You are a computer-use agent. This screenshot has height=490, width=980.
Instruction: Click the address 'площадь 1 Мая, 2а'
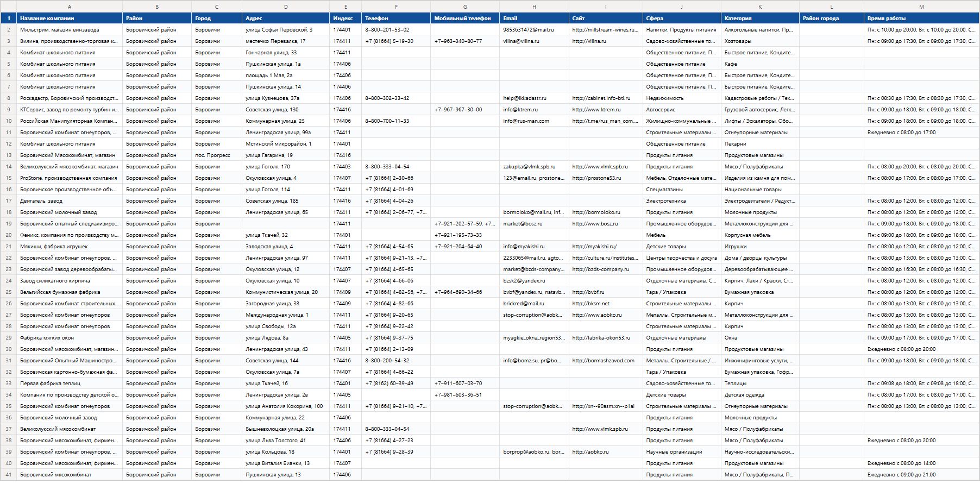(x=286, y=76)
